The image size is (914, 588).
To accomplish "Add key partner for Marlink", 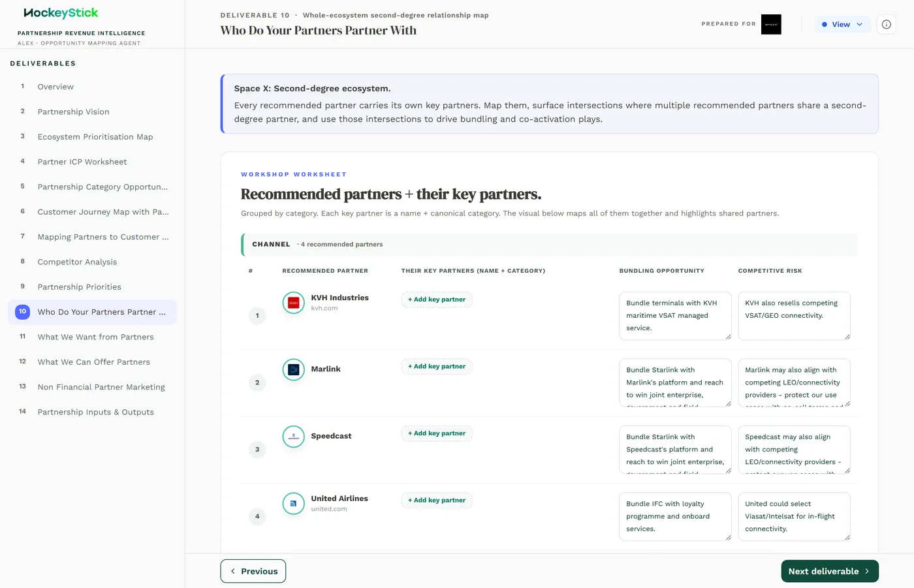I will tap(437, 366).
